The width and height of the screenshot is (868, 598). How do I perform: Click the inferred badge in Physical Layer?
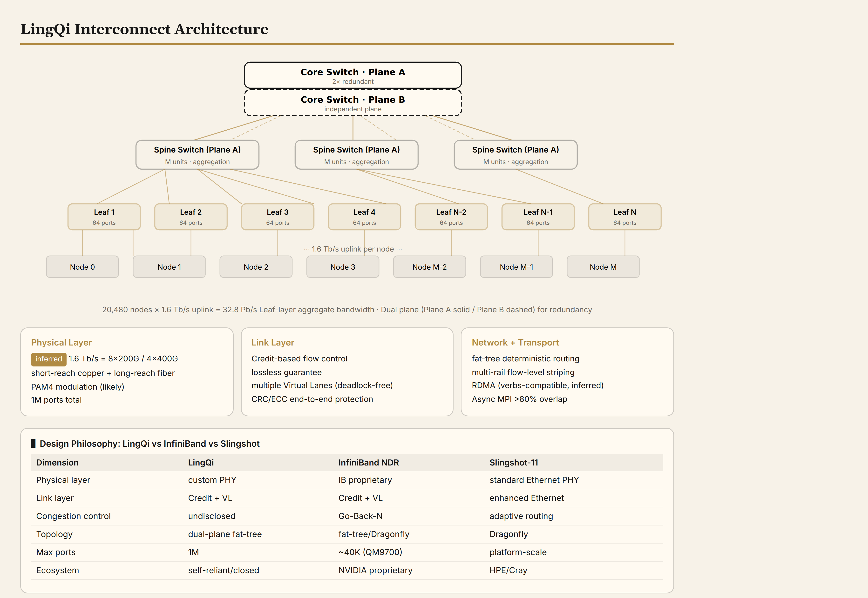point(49,359)
